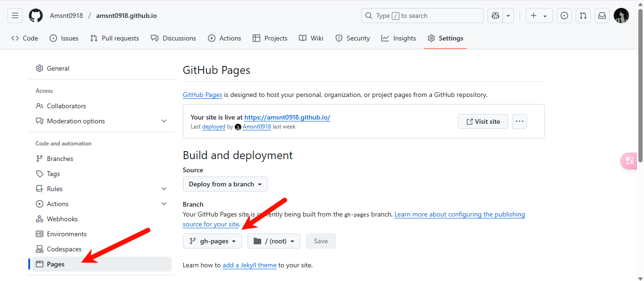Open the gh-pages branch selector

(212, 241)
